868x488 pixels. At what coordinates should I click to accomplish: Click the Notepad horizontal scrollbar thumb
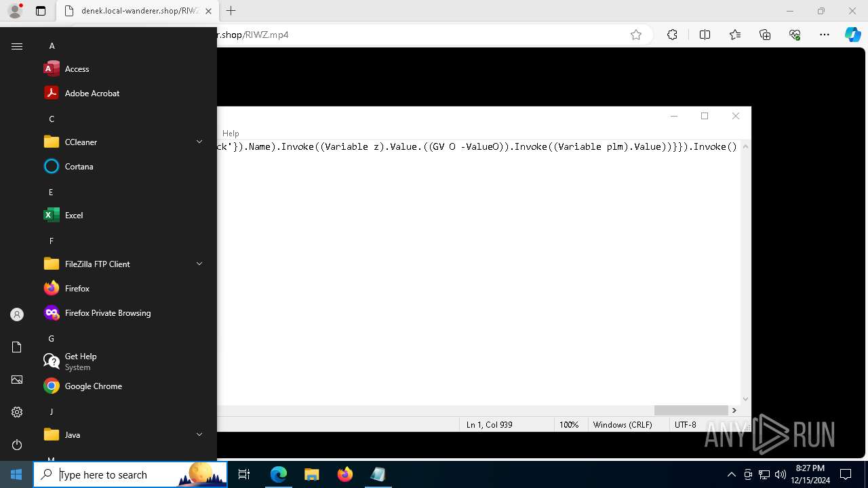(691, 410)
